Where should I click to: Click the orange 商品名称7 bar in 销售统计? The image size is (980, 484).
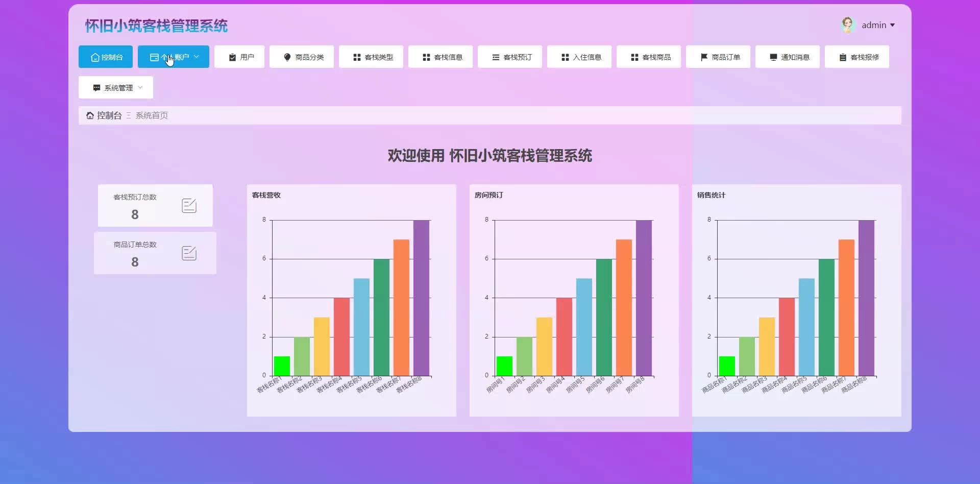point(846,308)
